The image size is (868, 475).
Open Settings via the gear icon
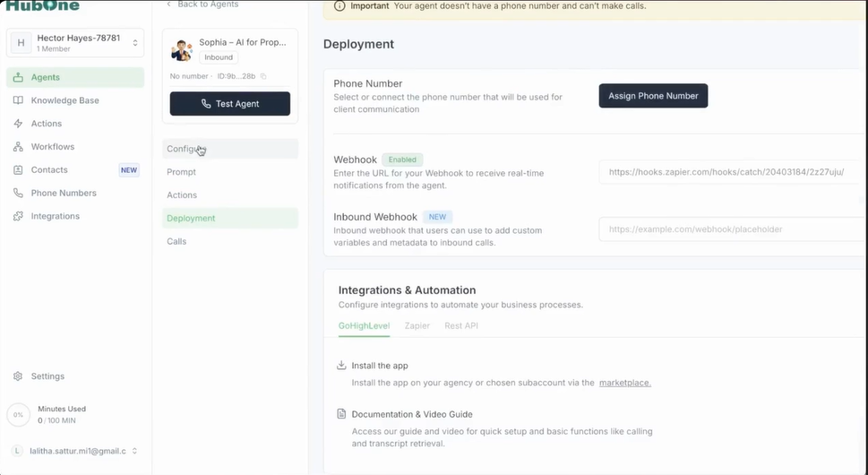click(18, 376)
